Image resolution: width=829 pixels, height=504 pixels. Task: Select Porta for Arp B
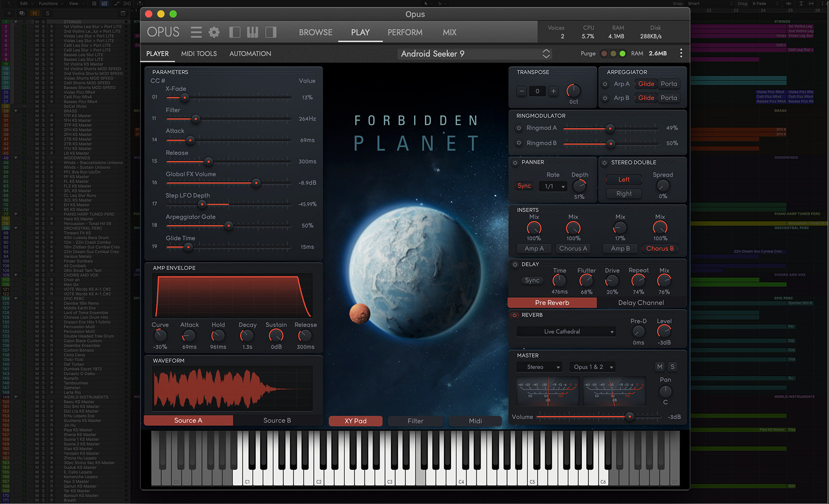(x=669, y=98)
